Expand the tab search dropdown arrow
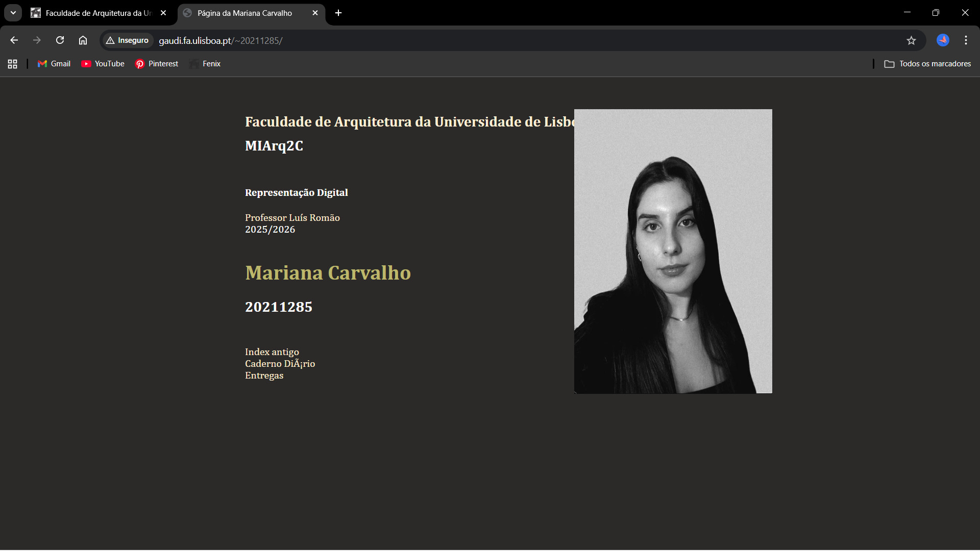980x551 pixels. point(13,13)
